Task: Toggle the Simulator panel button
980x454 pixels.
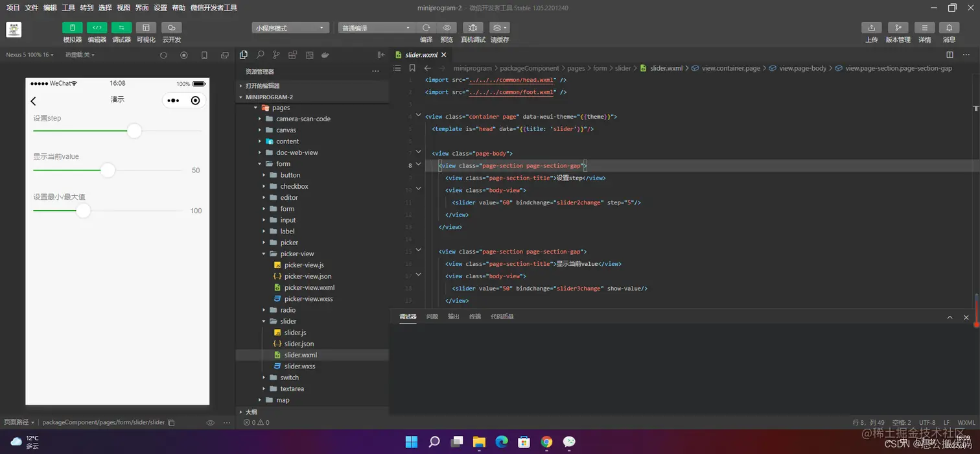Action: (72, 28)
